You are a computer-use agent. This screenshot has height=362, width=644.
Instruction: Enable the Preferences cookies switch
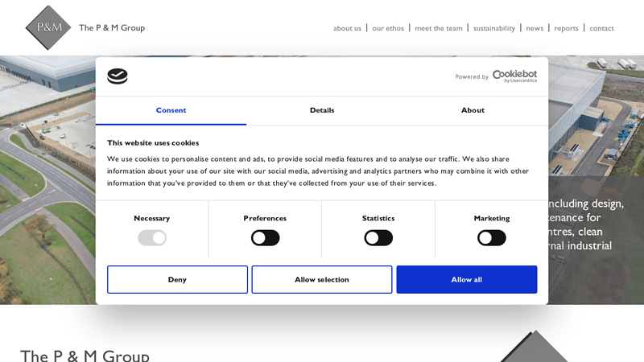click(x=266, y=238)
